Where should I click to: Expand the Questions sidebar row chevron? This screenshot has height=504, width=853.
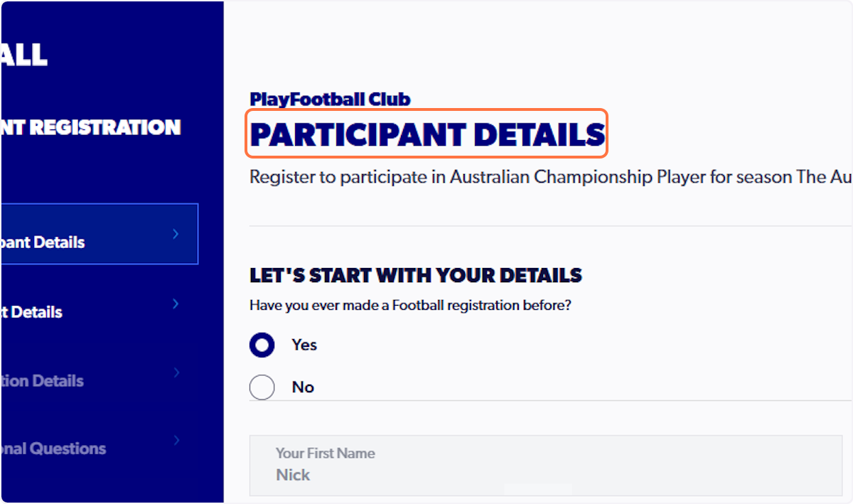[176, 440]
